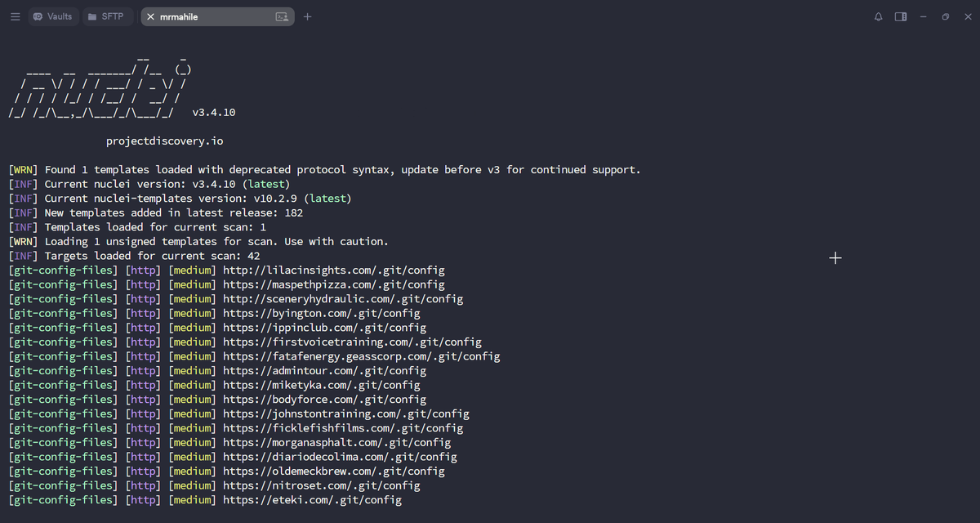The height and width of the screenshot is (523, 980).
Task: Click [git-config-files] tag on lilacinsights row
Action: [x=63, y=270]
